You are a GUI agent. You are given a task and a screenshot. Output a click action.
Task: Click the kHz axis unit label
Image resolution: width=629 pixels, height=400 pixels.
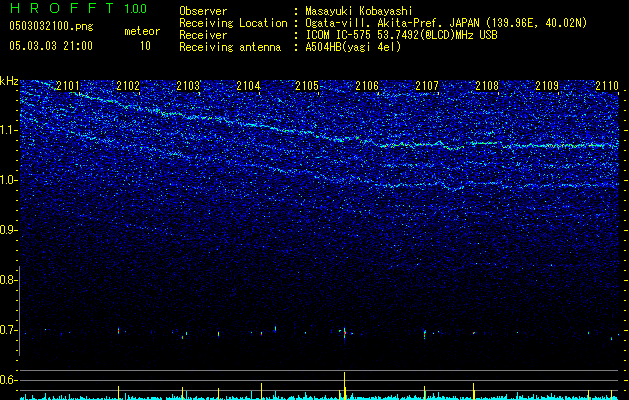tap(10, 80)
